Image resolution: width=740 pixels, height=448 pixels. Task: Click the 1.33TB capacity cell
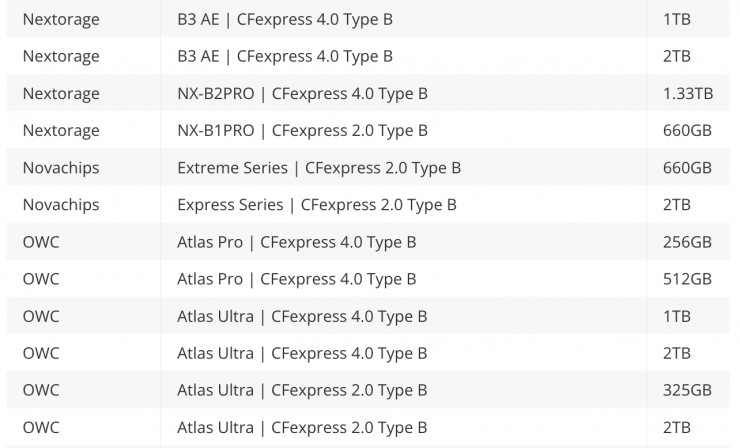[687, 93]
